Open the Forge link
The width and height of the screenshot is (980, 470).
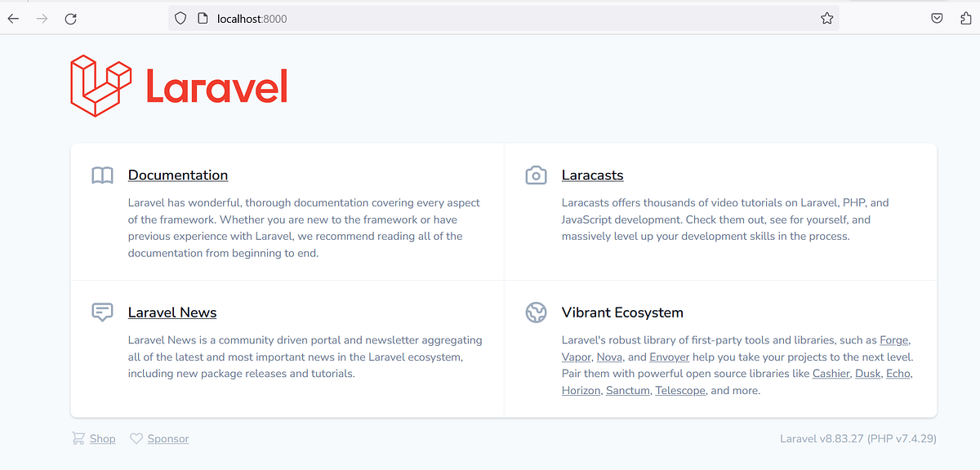coord(893,339)
